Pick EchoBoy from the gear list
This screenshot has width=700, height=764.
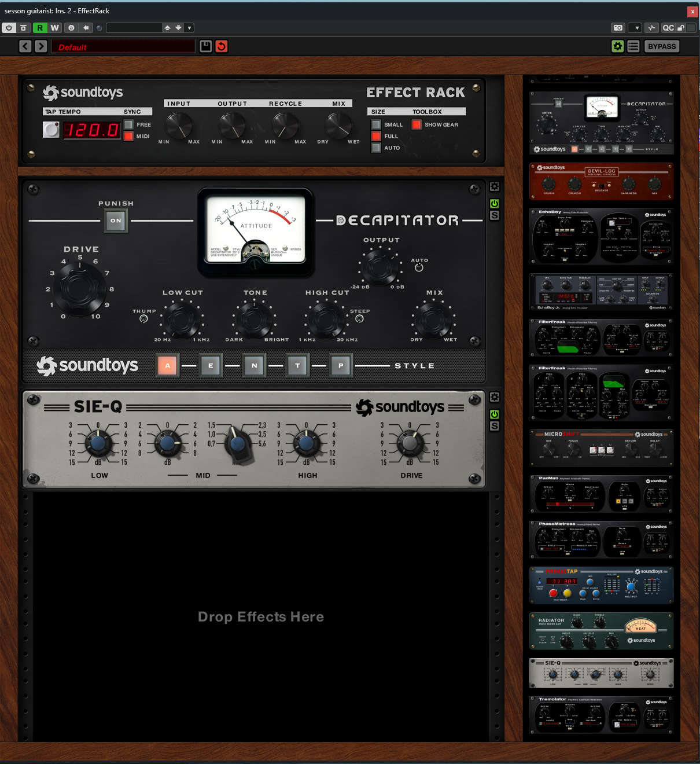point(602,236)
